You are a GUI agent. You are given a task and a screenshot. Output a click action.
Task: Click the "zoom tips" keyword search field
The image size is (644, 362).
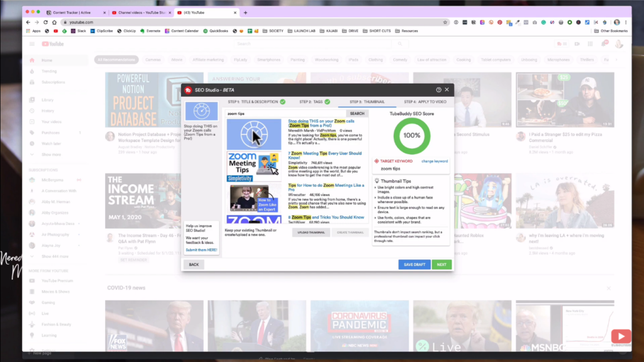pyautogui.click(x=286, y=114)
